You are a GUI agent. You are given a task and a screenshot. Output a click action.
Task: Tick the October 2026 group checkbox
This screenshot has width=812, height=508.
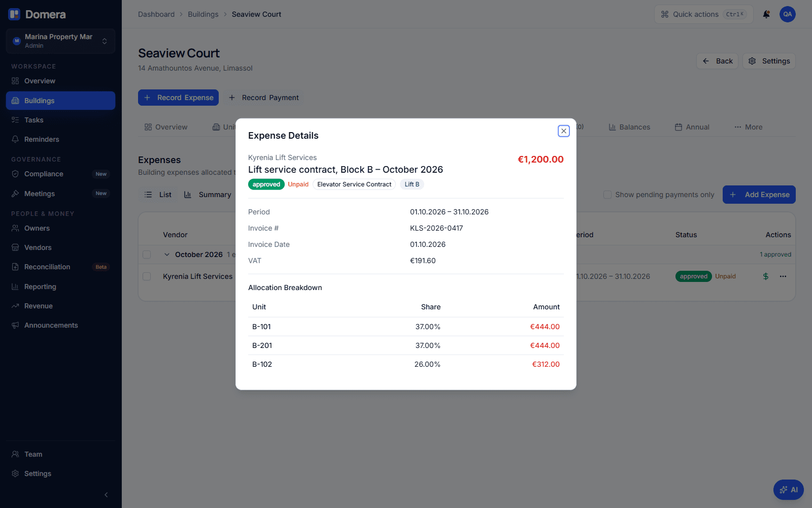coord(147,255)
